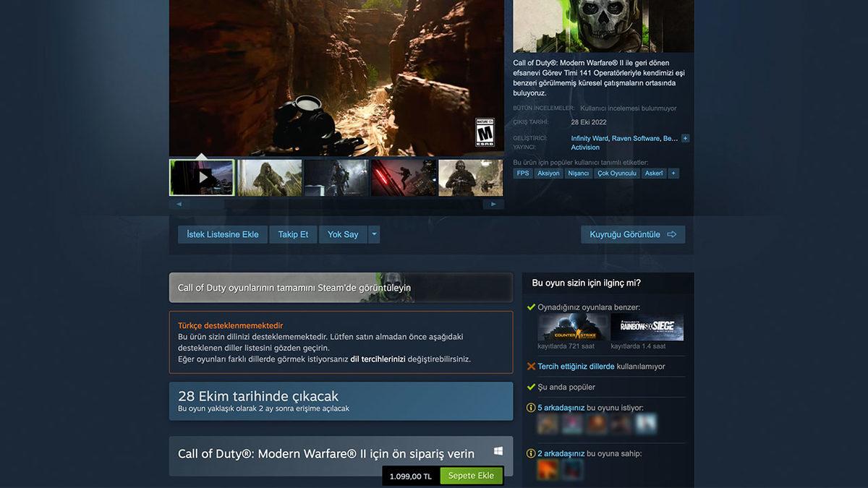Toggle following via Takip Et
The height and width of the screenshot is (488, 868).
pos(293,234)
